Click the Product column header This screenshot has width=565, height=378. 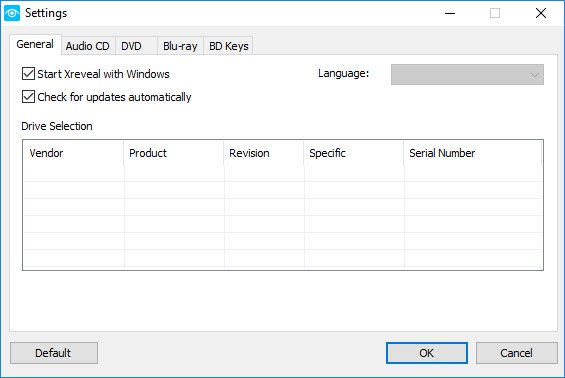point(174,153)
